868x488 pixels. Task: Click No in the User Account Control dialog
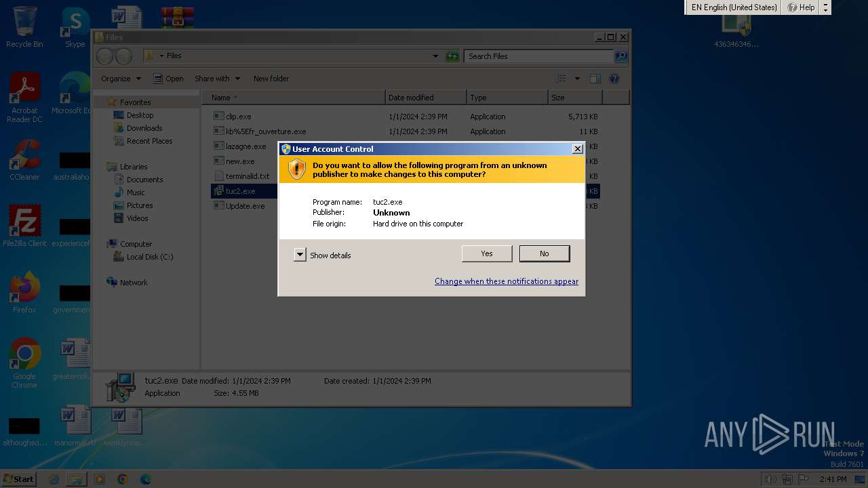click(x=544, y=253)
